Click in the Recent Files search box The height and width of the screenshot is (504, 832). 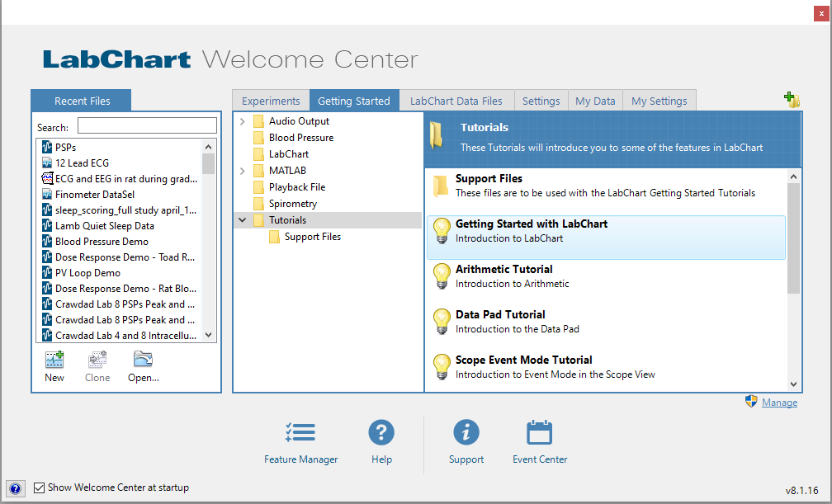click(x=147, y=126)
